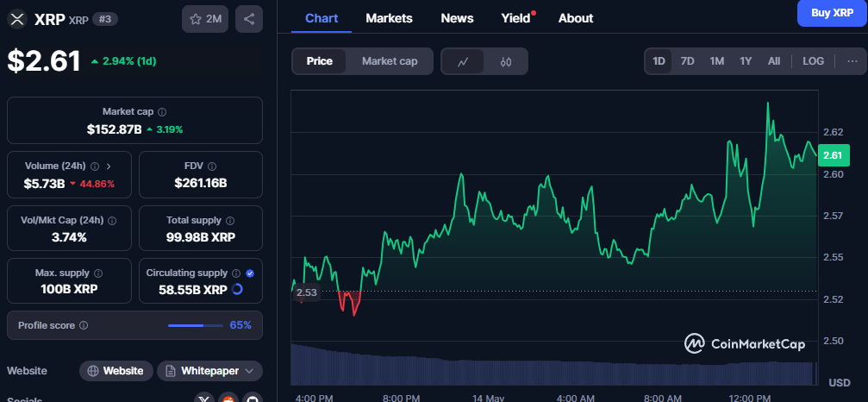Open the chart more options ellipsis
The image size is (868, 402).
click(852, 61)
